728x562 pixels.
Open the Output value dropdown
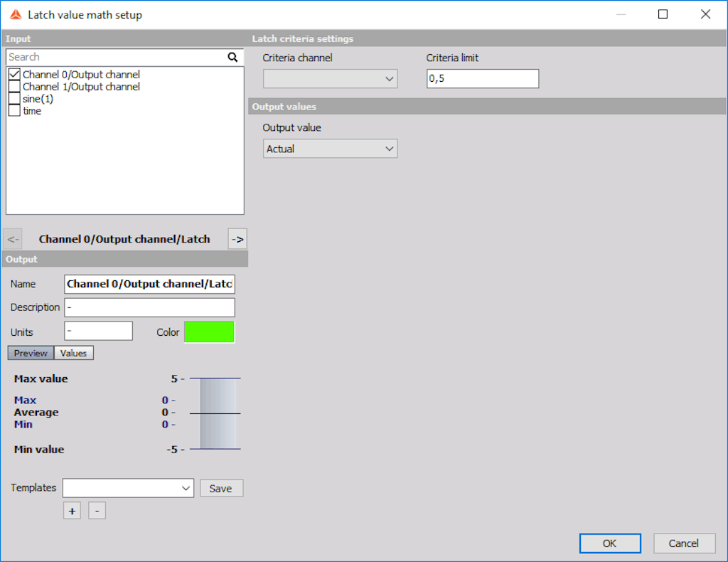[330, 149]
